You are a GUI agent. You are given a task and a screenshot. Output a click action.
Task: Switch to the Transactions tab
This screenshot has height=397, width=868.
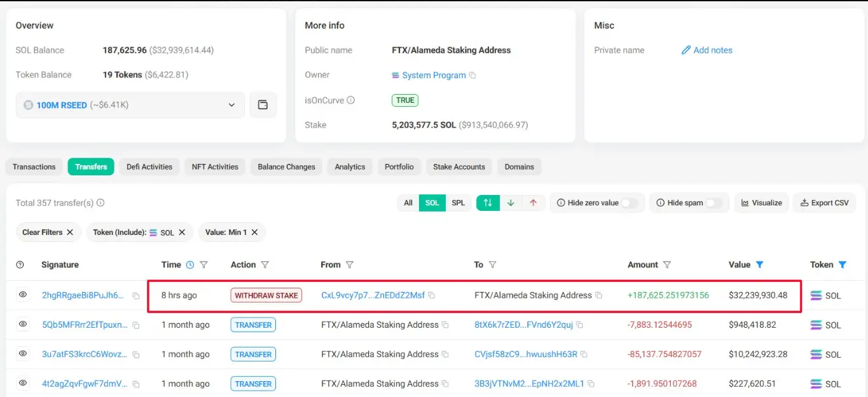34,167
